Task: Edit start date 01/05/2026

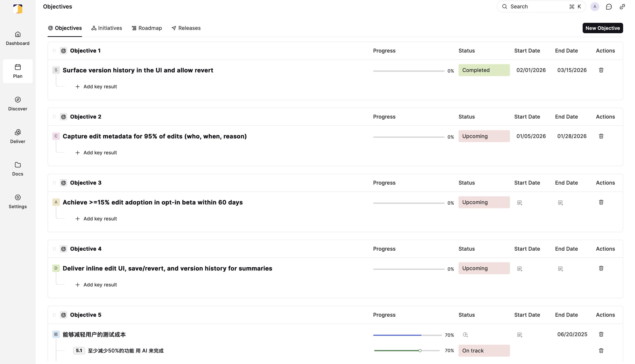Action: 531,136
